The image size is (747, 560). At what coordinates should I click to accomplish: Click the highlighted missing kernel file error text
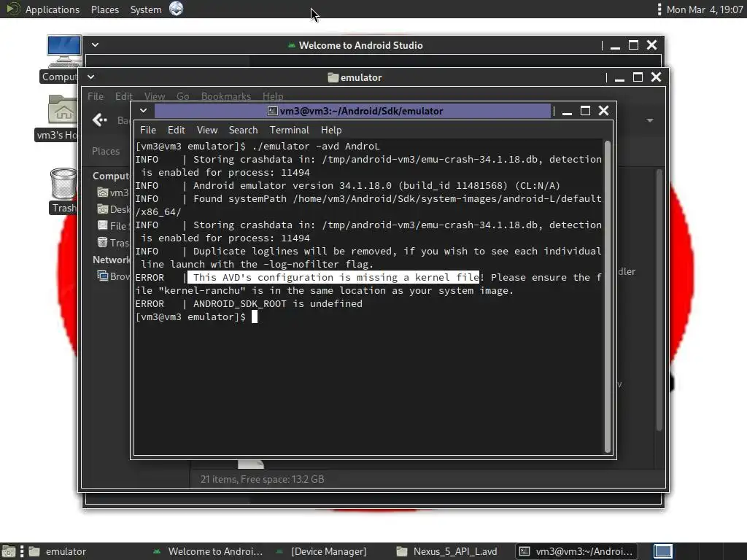[333, 277]
